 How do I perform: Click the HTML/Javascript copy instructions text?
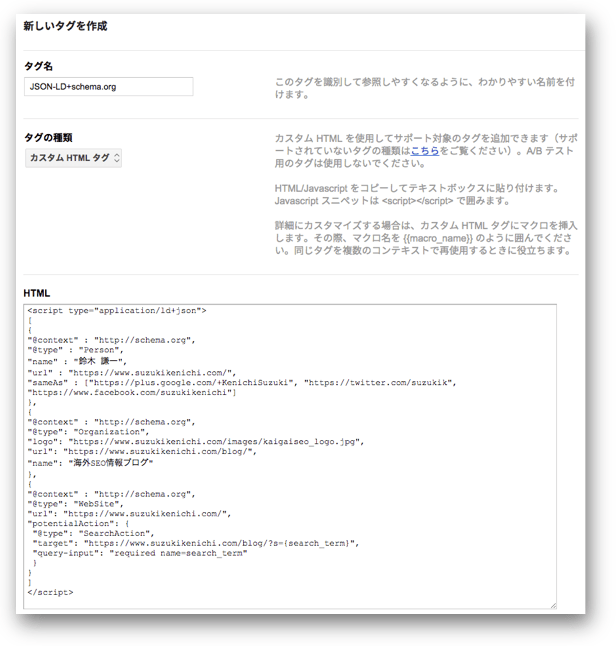point(417,194)
